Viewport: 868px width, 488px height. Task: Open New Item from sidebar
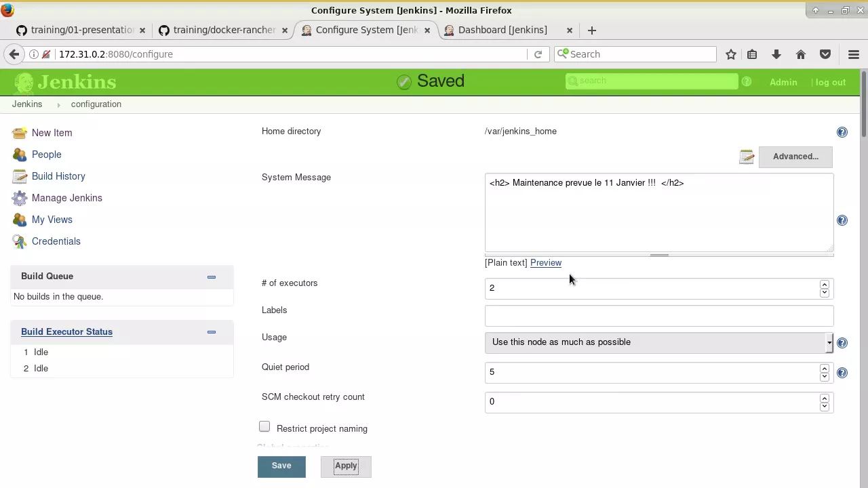[52, 133]
